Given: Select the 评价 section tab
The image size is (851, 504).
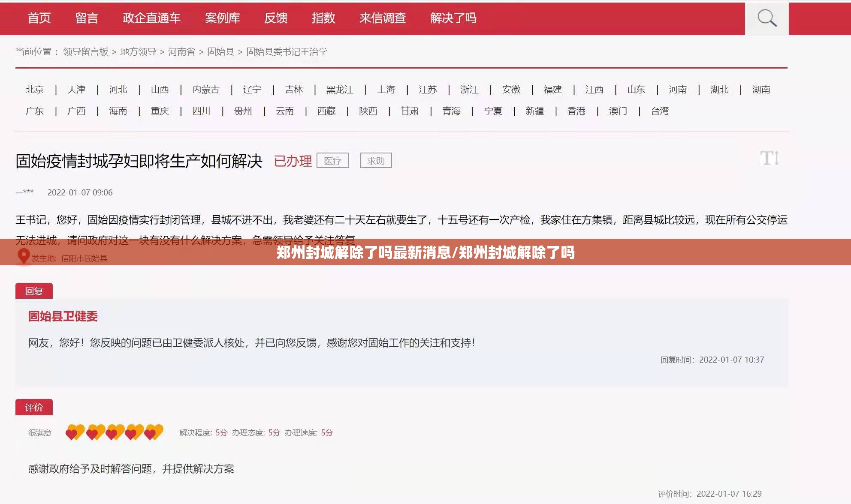Looking at the screenshot, I should pyautogui.click(x=34, y=407).
